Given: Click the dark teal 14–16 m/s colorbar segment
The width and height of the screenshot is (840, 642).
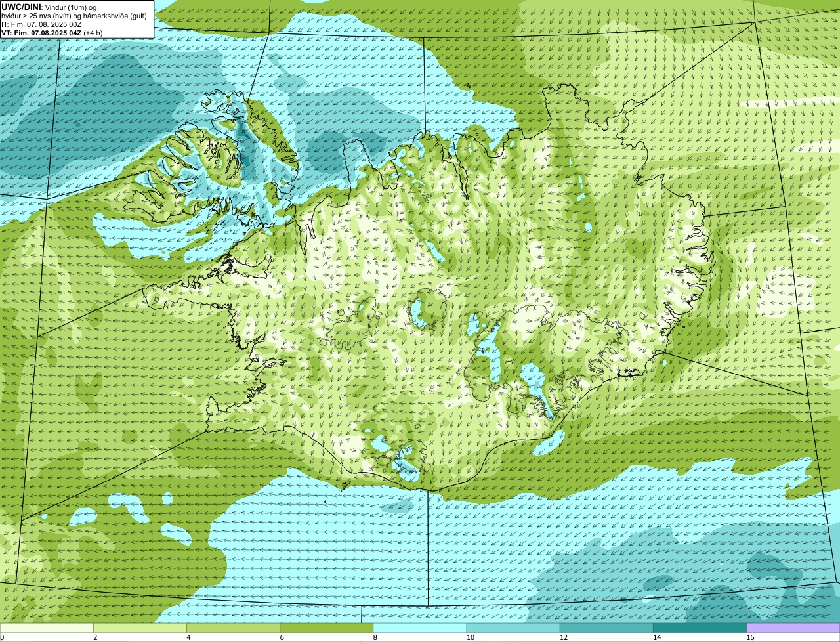Looking at the screenshot, I should tap(700, 628).
